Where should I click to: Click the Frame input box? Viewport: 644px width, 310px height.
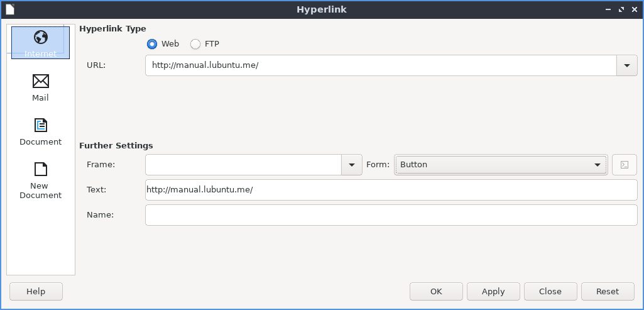tap(243, 165)
